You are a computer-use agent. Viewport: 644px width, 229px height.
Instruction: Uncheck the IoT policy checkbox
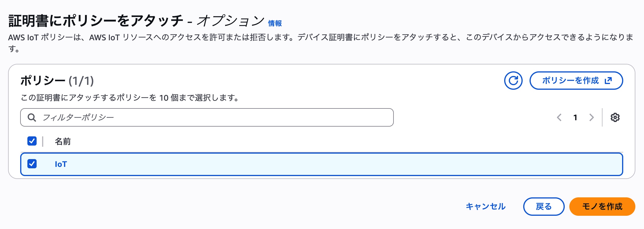[32, 164]
